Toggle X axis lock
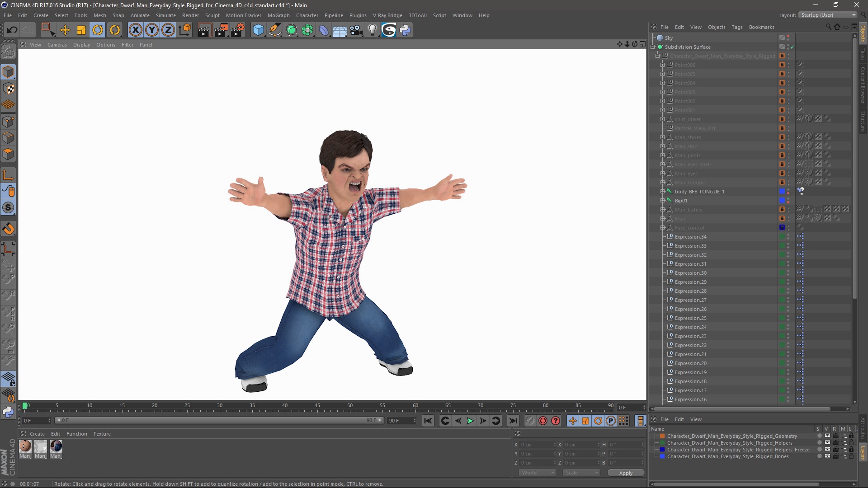 point(135,30)
